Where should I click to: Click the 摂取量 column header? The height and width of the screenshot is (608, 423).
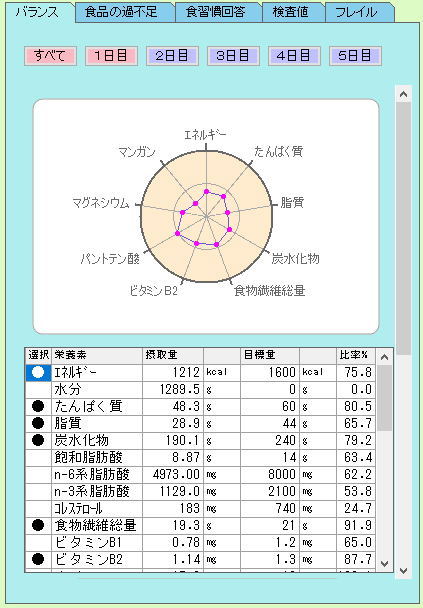(173, 355)
